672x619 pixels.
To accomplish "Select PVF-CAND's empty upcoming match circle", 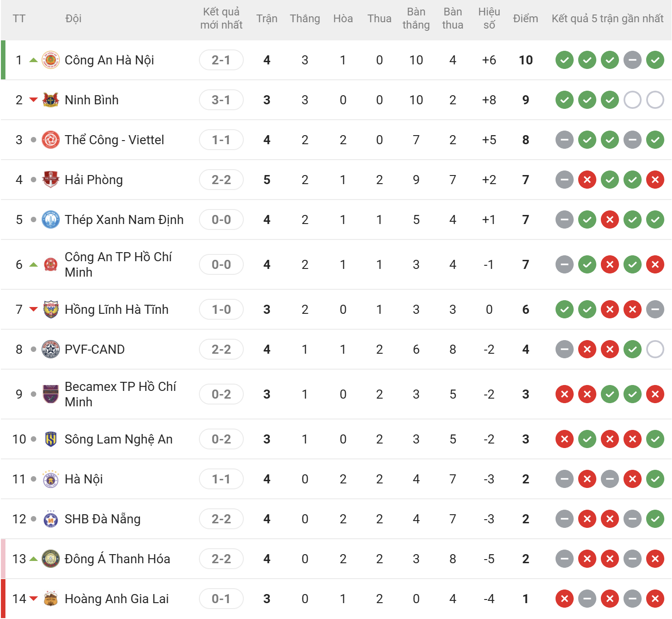I will (x=655, y=349).
